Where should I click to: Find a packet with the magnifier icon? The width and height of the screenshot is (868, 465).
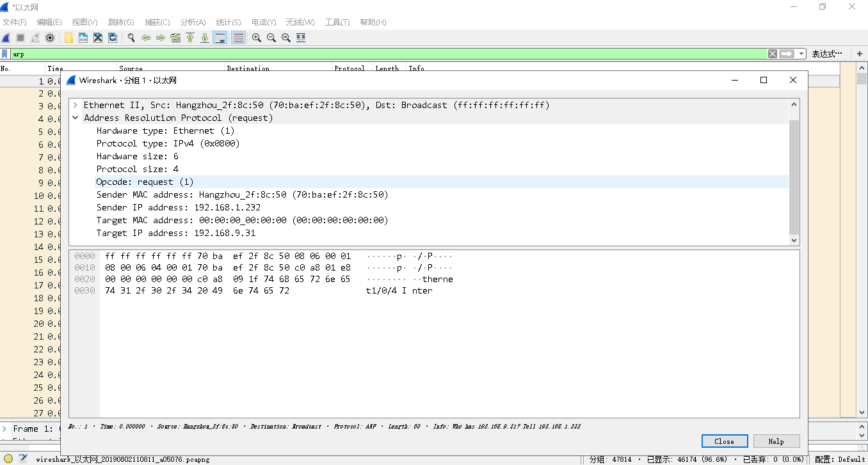[131, 38]
